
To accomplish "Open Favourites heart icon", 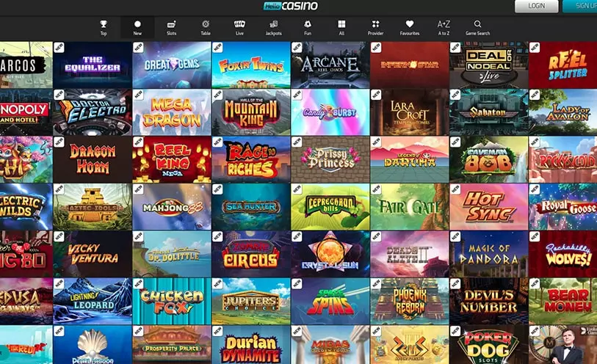I will (410, 24).
